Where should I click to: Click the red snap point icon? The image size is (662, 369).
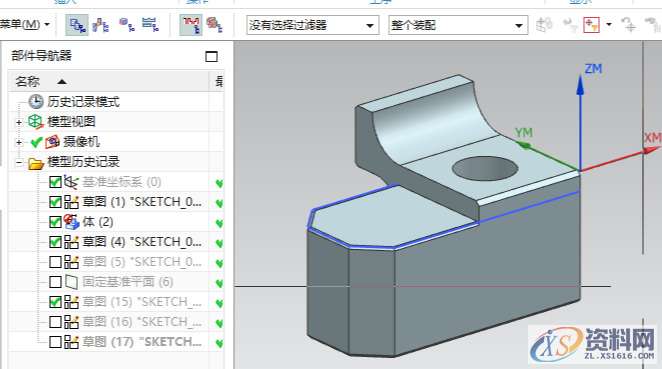point(591,25)
